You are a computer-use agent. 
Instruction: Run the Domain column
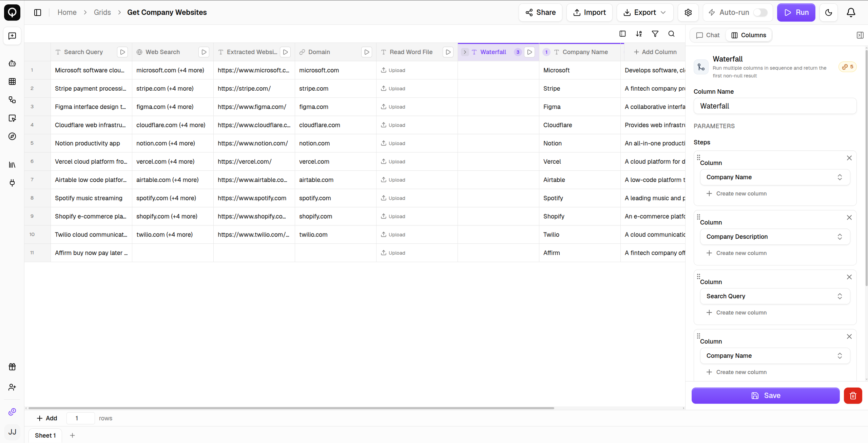[367, 52]
